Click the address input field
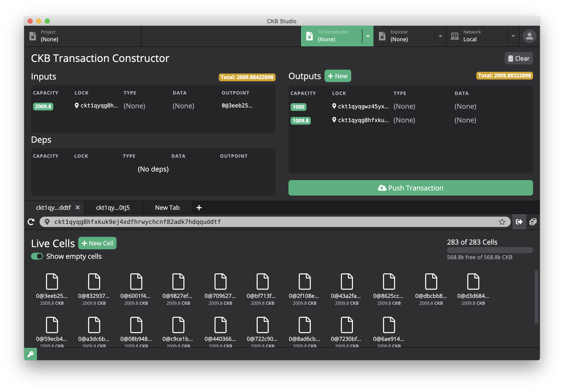The width and height of the screenshot is (564, 392). 270,222
